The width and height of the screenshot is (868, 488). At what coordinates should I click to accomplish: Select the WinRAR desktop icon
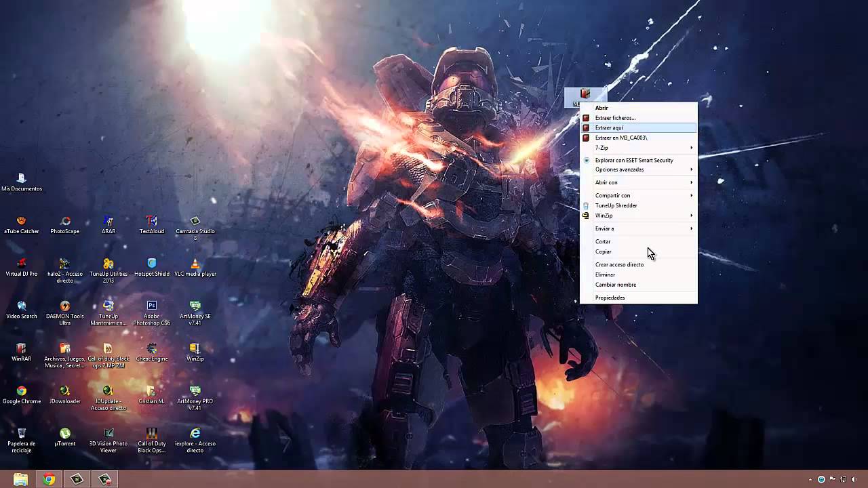[22, 352]
